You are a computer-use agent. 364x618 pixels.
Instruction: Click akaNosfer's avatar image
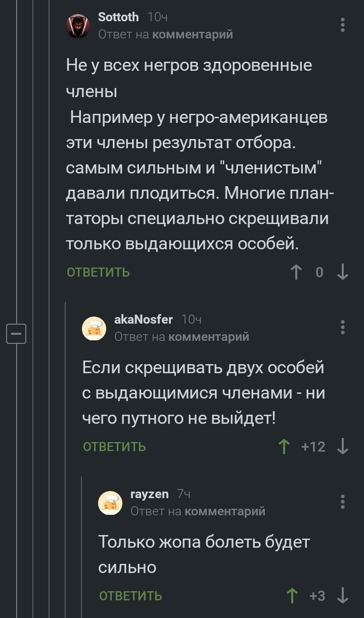point(94,328)
